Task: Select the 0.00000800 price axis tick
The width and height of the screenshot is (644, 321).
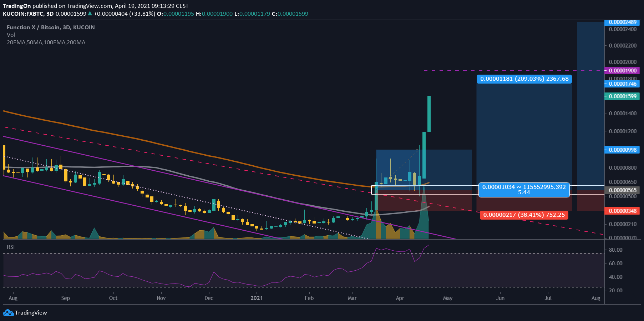Action: [623, 168]
